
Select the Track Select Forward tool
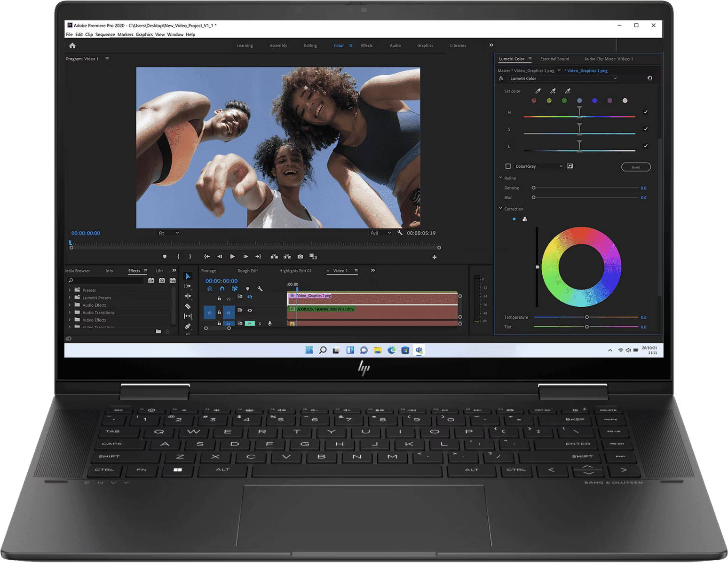(x=188, y=286)
